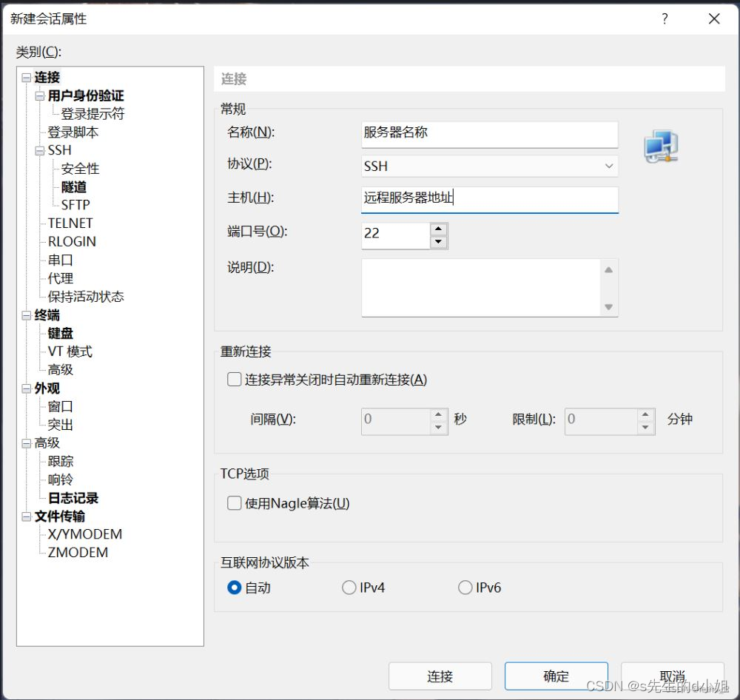Collapse the SSH tree node
This screenshot has height=700, width=740.
point(40,150)
